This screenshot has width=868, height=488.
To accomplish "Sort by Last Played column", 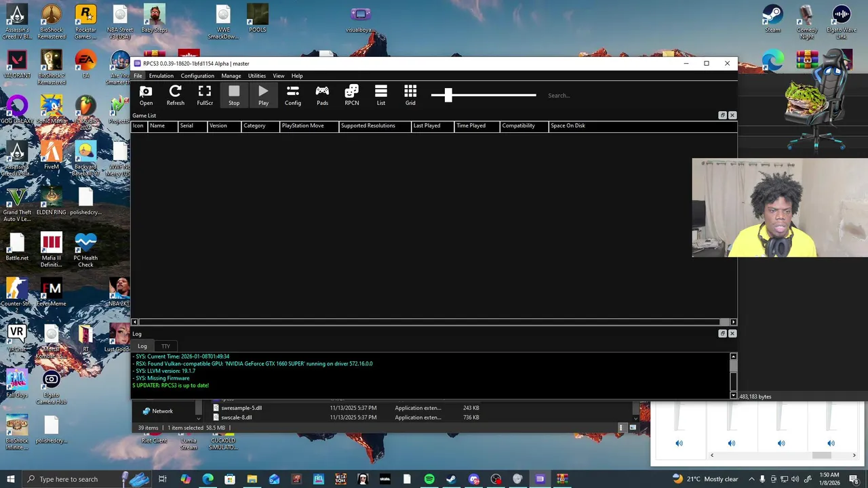I will (x=433, y=125).
